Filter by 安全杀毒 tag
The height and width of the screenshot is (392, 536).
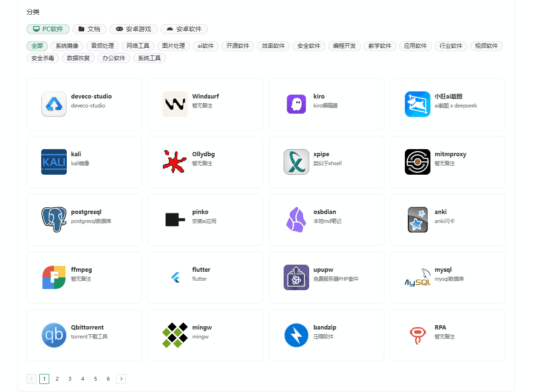[x=43, y=58]
